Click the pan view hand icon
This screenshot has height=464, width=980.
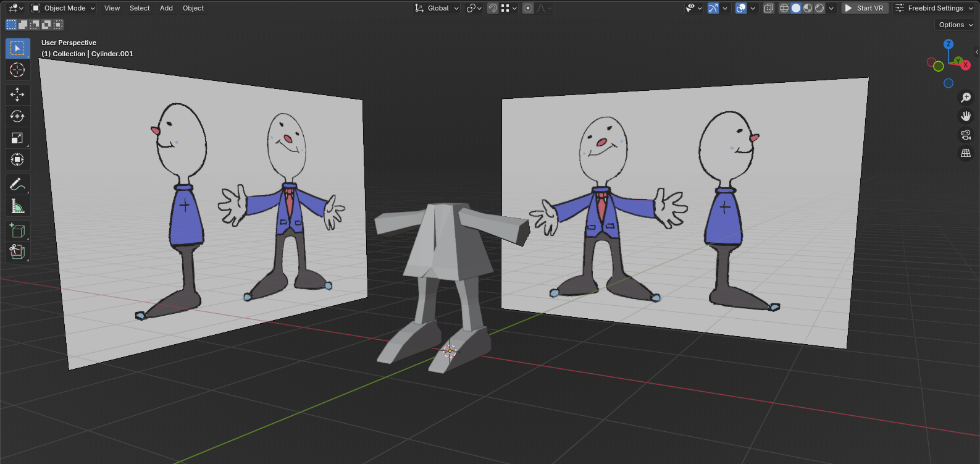click(966, 116)
